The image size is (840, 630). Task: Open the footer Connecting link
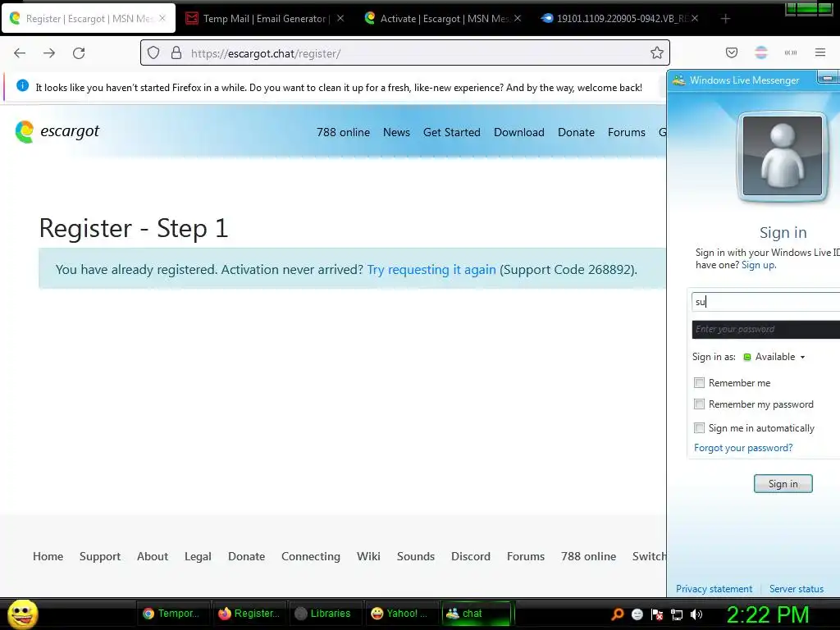click(311, 557)
